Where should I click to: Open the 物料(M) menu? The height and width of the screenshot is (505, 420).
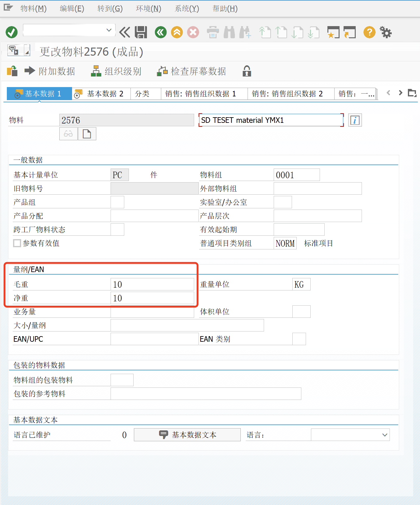pyautogui.click(x=34, y=9)
